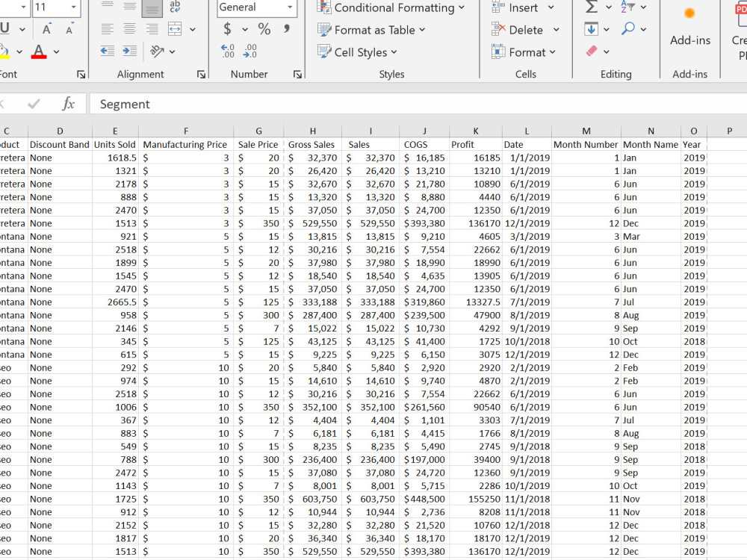Click Date cell 3/1/2019
This screenshot has height=560, width=747.
527,236
